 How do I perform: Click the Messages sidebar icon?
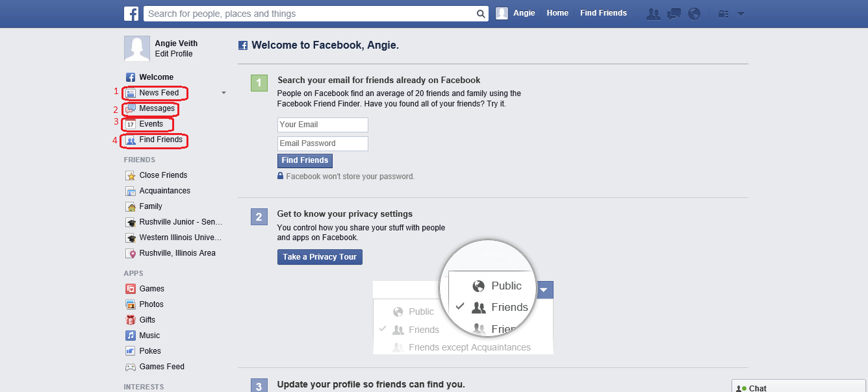click(x=131, y=108)
